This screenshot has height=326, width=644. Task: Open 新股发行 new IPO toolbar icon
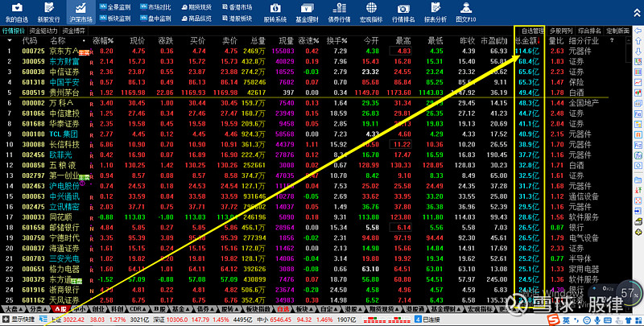(49, 12)
